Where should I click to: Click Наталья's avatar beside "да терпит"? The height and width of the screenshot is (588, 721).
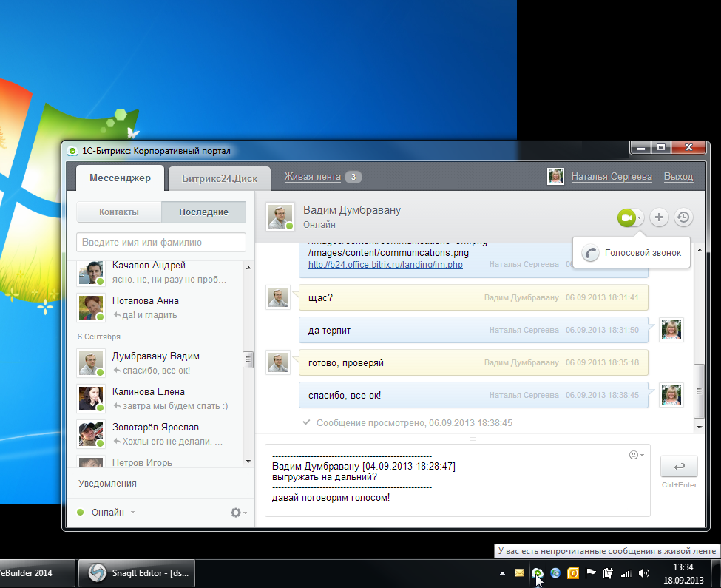click(671, 330)
